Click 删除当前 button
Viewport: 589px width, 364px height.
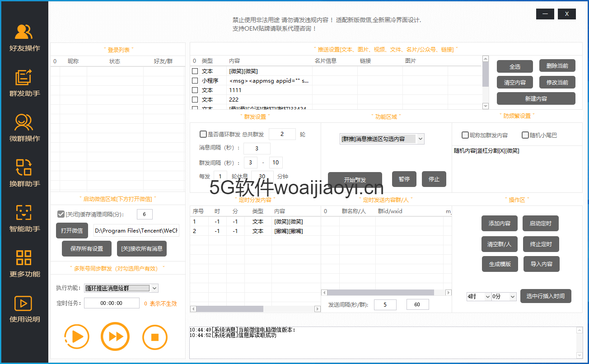pos(557,65)
